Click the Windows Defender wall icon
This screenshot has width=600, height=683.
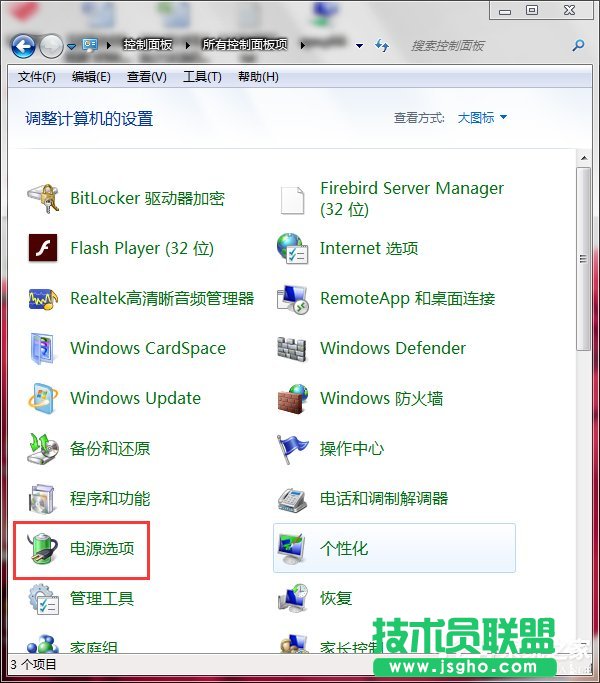[292, 348]
